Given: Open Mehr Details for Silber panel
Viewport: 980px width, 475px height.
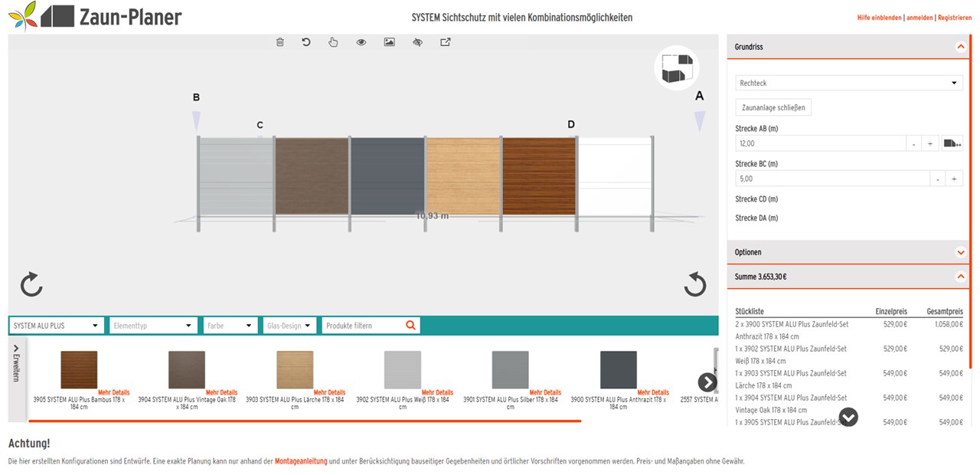Looking at the screenshot, I should 545,392.
